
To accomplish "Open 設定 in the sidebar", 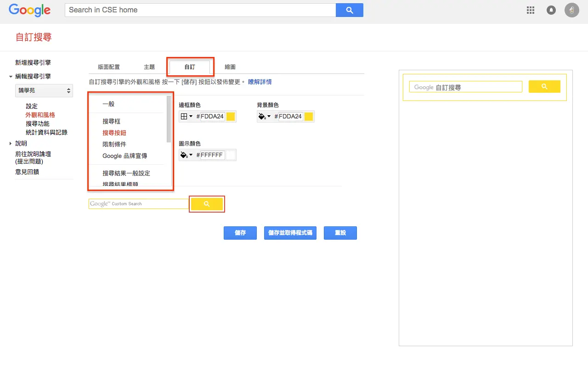I will (32, 107).
